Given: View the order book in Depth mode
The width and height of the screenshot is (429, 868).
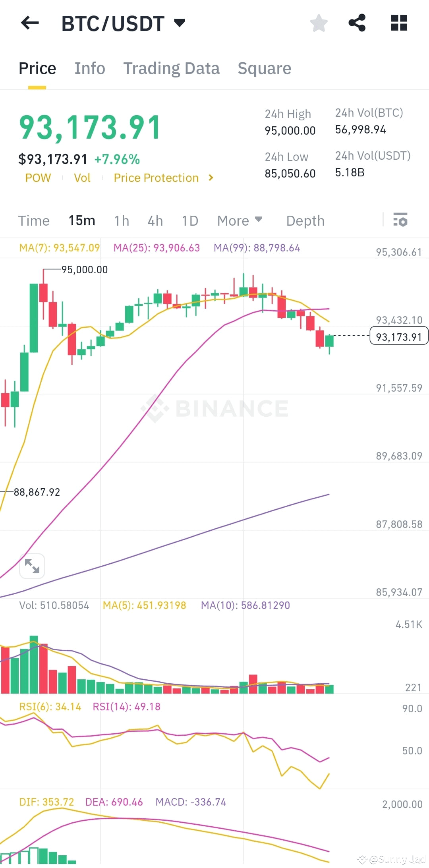Looking at the screenshot, I should coord(305,220).
